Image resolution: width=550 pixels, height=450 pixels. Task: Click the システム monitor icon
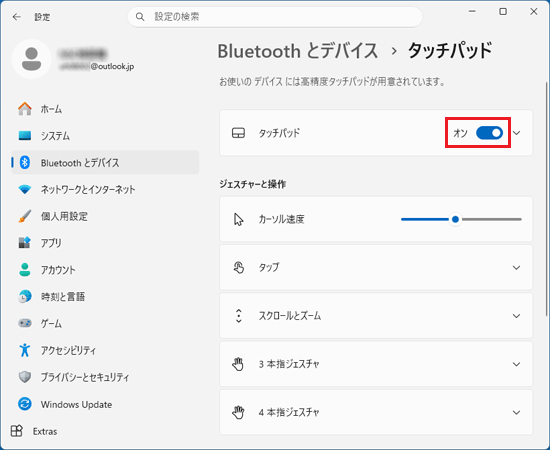(25, 136)
